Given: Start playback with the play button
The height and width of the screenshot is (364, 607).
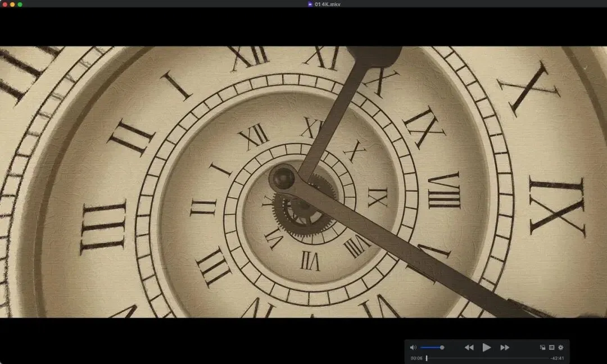Looking at the screenshot, I should coord(487,347).
